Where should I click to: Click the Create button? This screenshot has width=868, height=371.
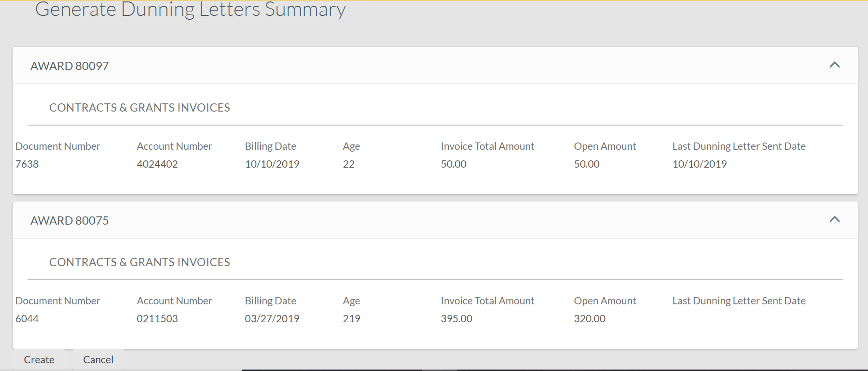[39, 360]
